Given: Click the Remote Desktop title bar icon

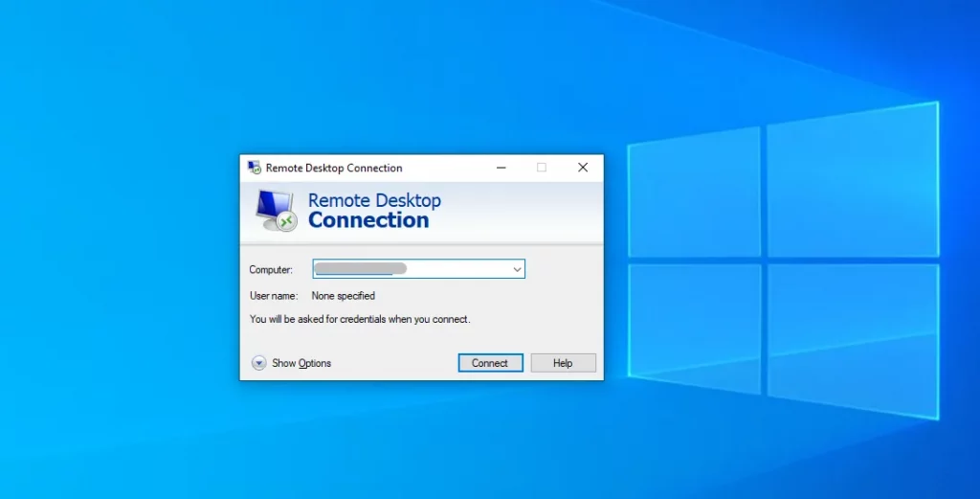Looking at the screenshot, I should pyautogui.click(x=255, y=168).
